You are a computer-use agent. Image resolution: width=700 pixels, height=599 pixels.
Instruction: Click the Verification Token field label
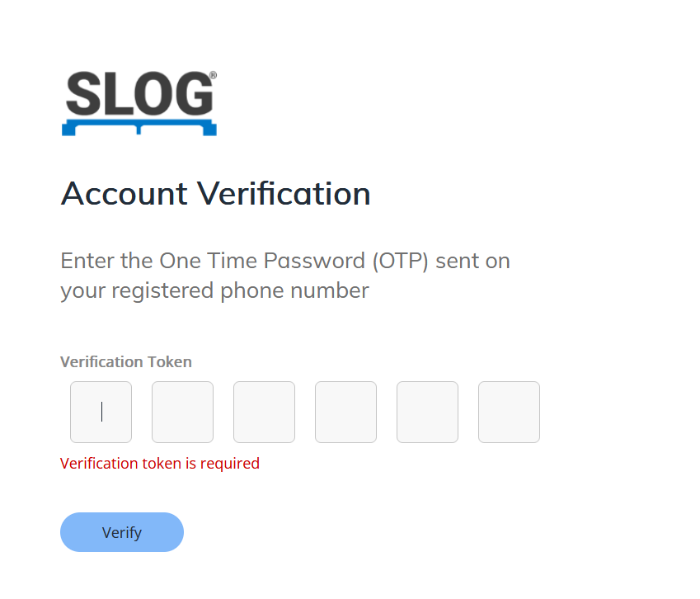pos(125,361)
